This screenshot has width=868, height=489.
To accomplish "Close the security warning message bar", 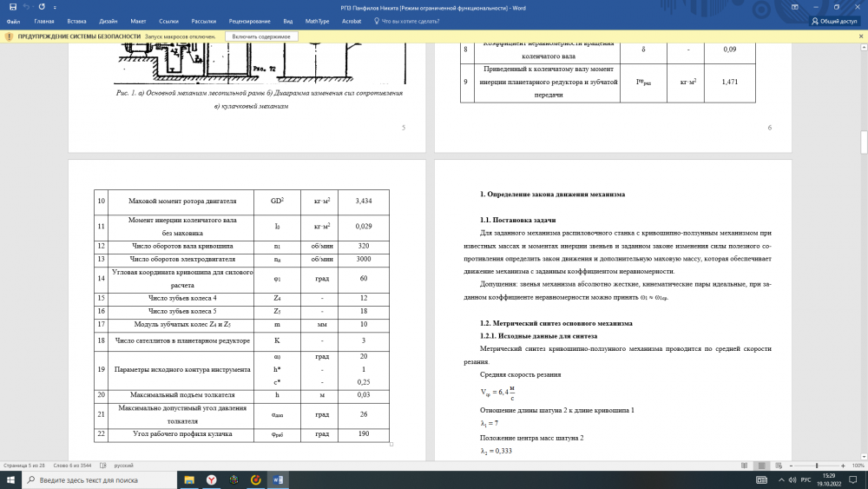I will pyautogui.click(x=861, y=36).
